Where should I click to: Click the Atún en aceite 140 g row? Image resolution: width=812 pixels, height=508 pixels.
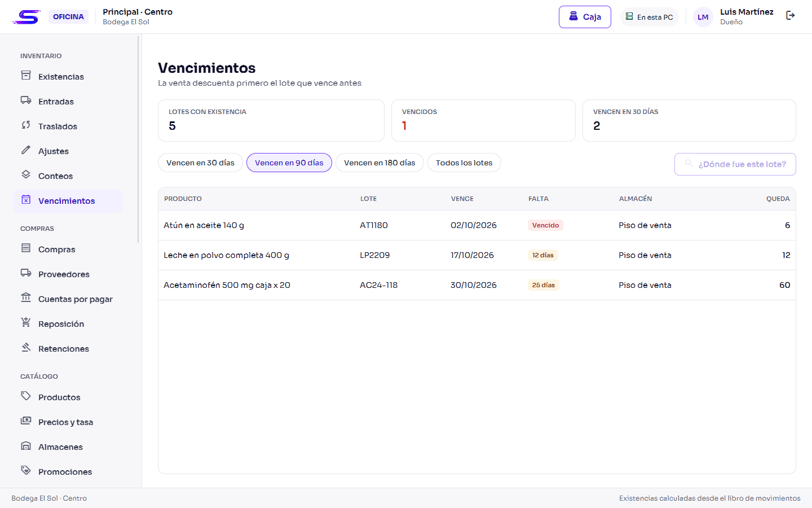click(x=477, y=225)
